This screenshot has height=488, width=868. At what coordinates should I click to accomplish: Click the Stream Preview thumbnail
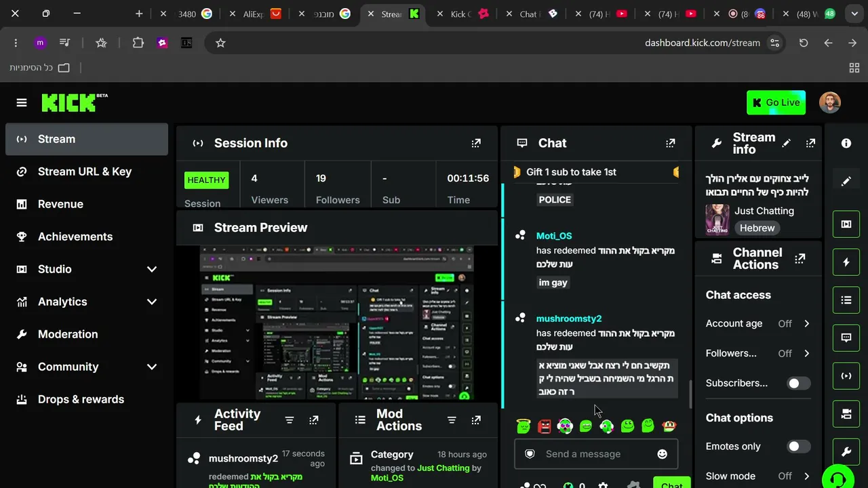tap(336, 323)
